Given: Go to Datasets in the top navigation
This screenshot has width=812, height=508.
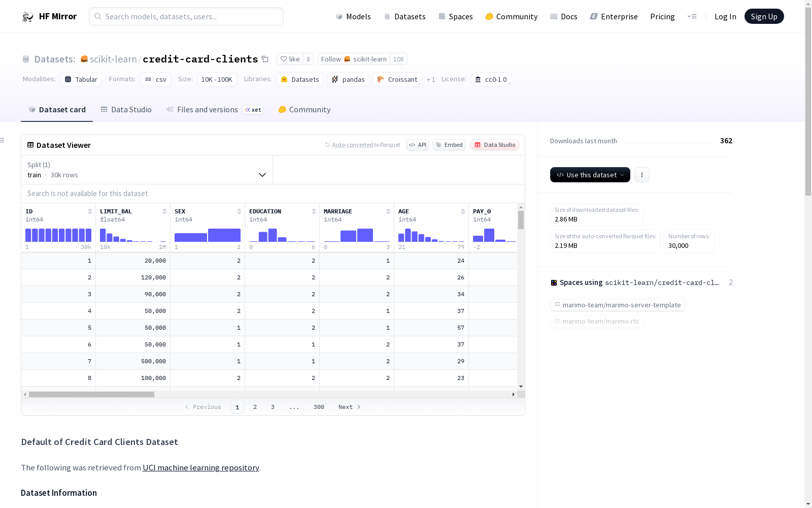Looking at the screenshot, I should (404, 17).
